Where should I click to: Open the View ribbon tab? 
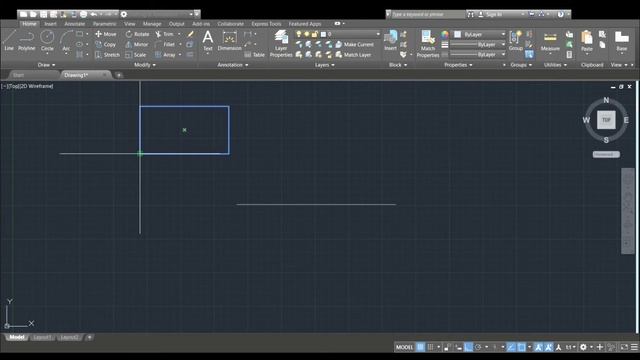coord(129,24)
